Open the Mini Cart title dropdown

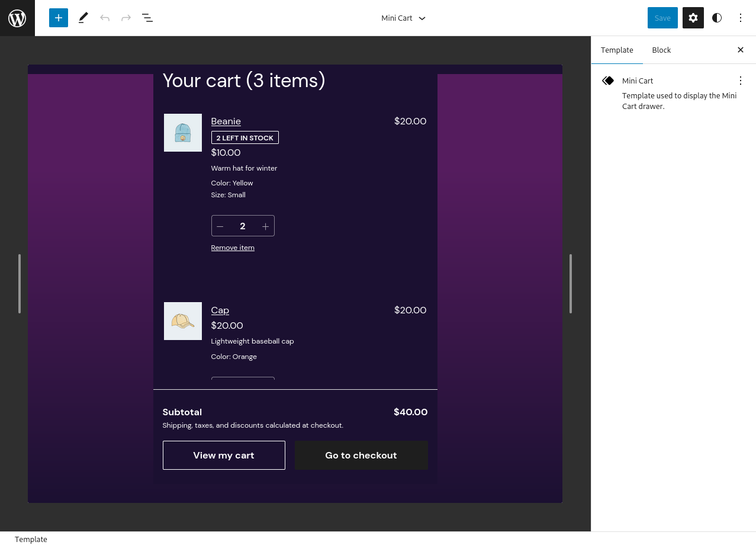point(404,18)
